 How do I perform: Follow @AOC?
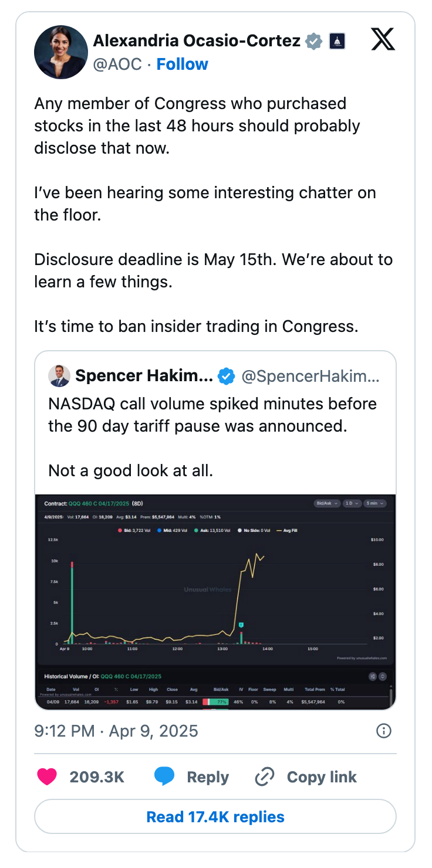coord(182,64)
